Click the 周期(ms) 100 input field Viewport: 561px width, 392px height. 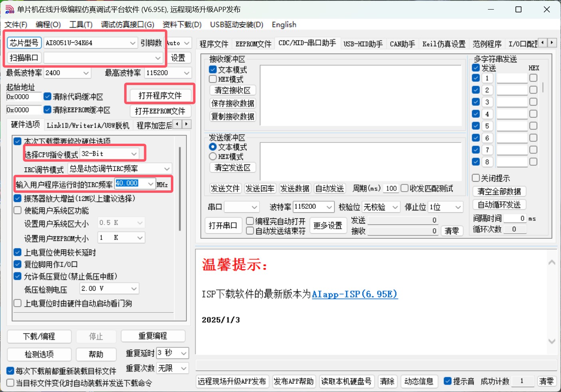click(x=391, y=188)
